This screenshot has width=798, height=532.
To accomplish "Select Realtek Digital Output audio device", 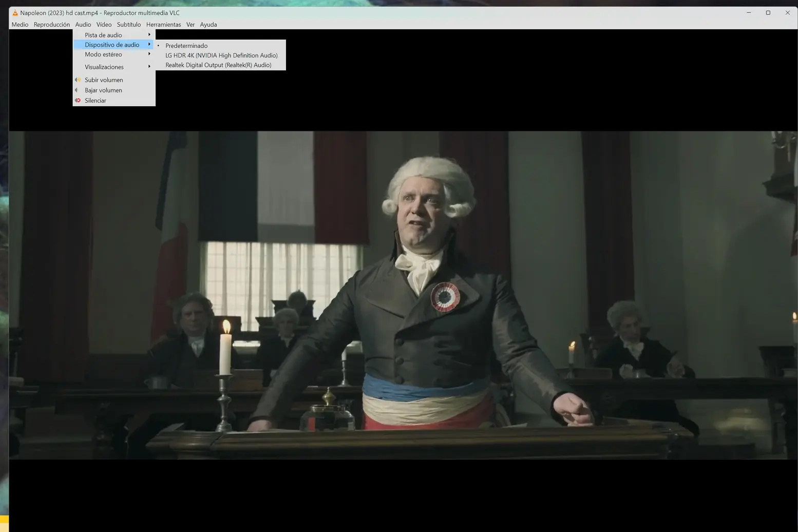I will point(221,65).
